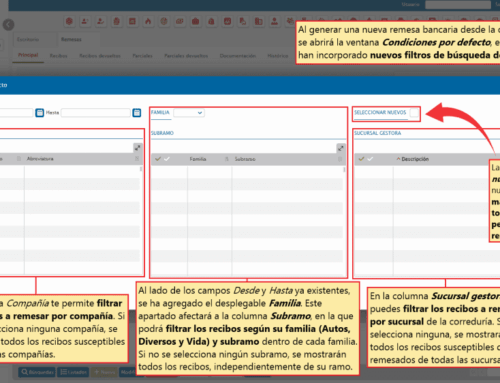Open the Documentación tab
Image resolution: width=500 pixels, height=383 pixels.
coord(238,56)
